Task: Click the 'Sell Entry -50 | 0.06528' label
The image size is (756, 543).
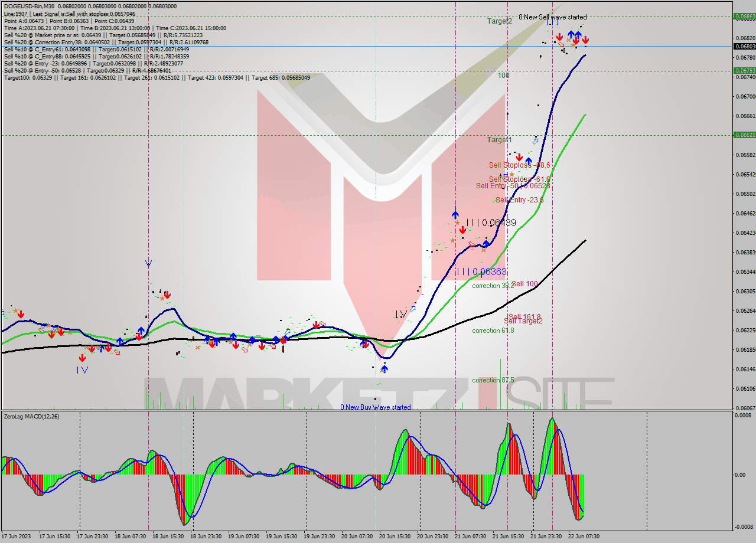Action: tap(513, 185)
